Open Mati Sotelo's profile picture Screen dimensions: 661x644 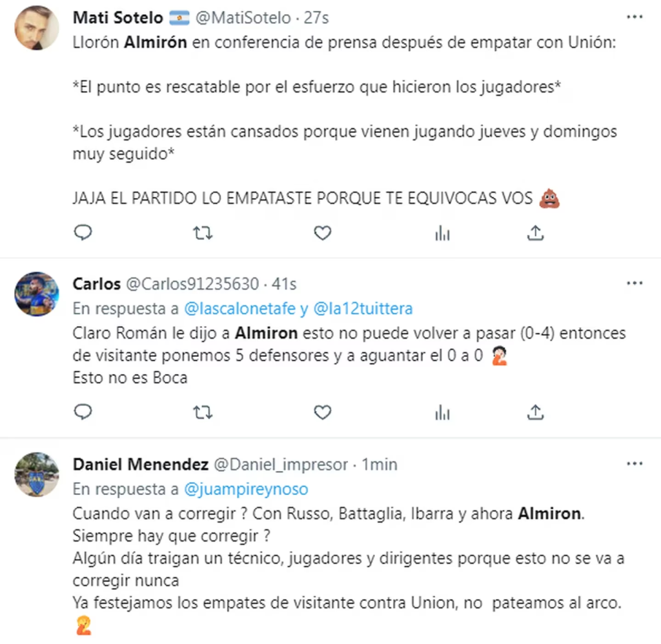[37, 28]
